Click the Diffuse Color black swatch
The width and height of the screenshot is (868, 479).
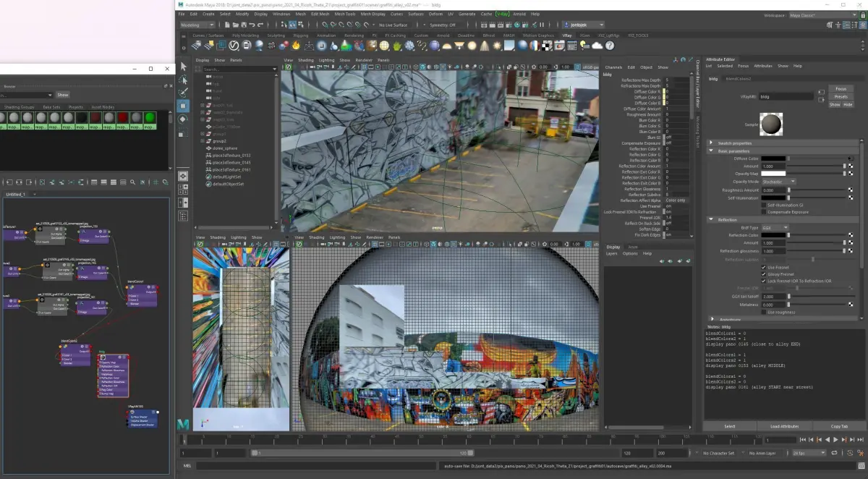pos(773,158)
